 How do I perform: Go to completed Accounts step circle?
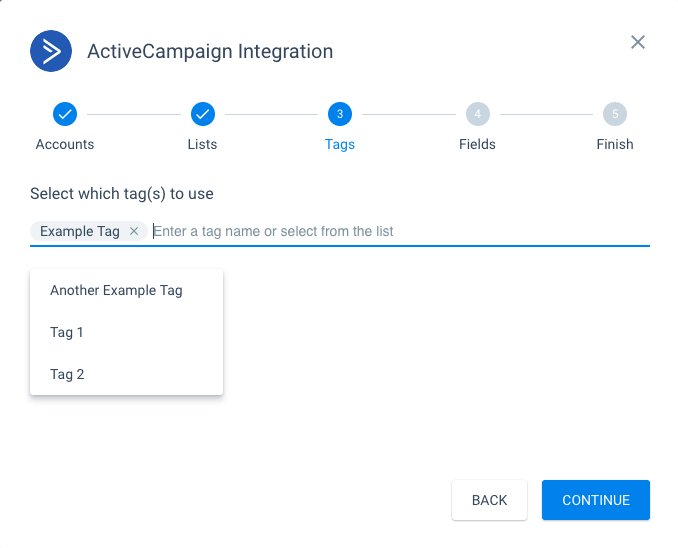65,114
